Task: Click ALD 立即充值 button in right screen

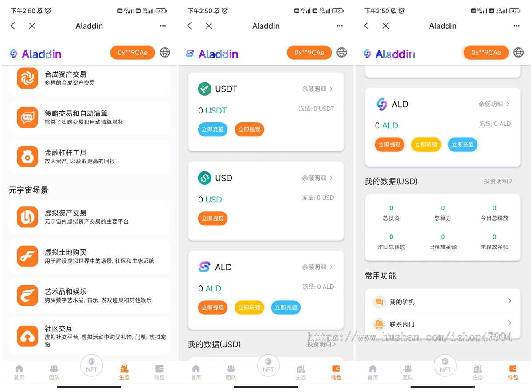Action: point(463,144)
